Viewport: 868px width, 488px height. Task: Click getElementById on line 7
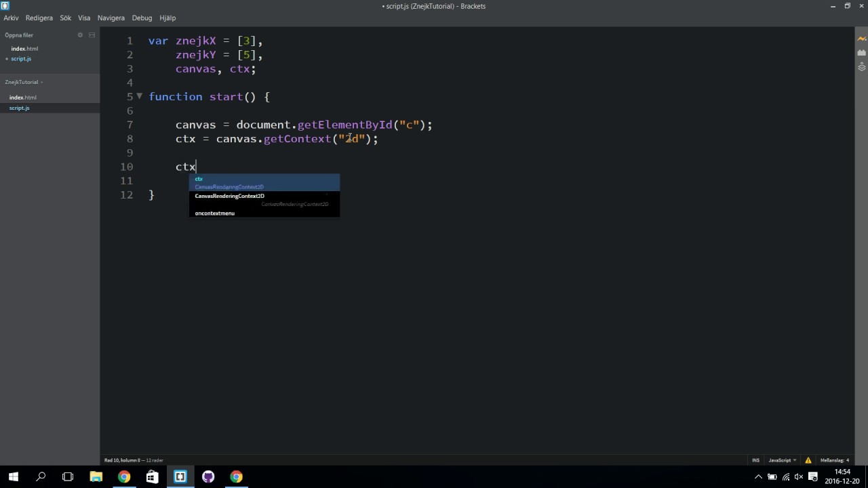click(x=344, y=125)
